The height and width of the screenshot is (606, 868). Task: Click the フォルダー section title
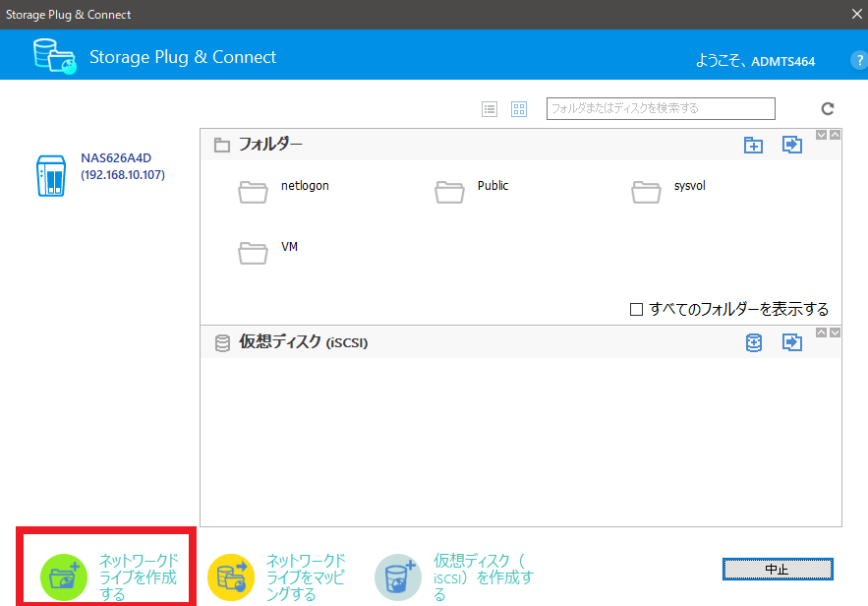coord(270,144)
